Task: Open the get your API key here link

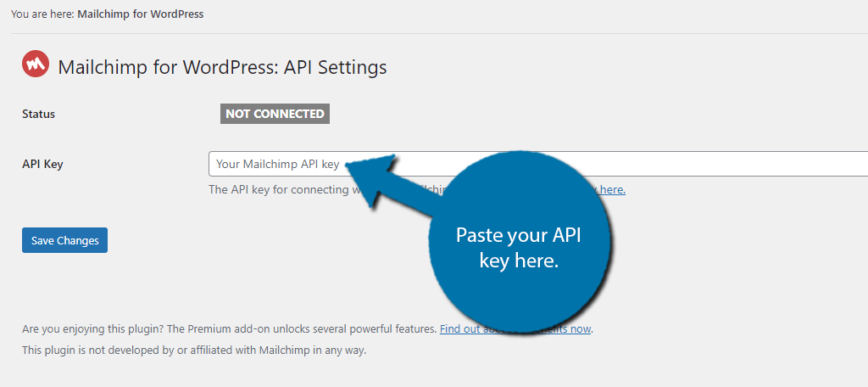Action: pyautogui.click(x=612, y=189)
